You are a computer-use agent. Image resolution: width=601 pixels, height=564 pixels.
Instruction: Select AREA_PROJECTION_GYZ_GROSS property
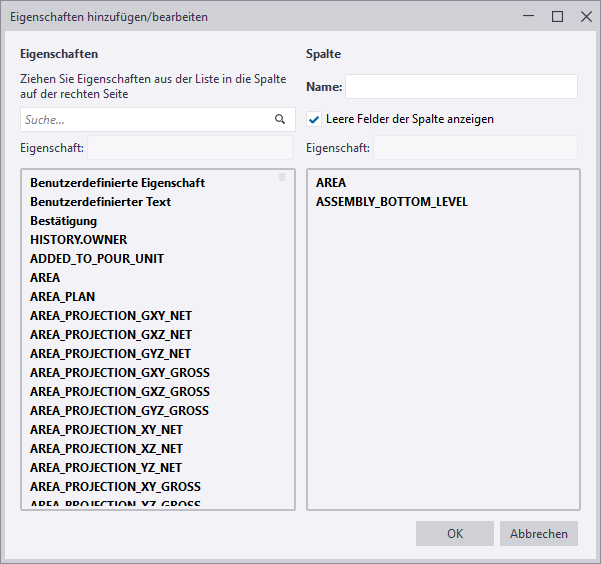tap(119, 411)
